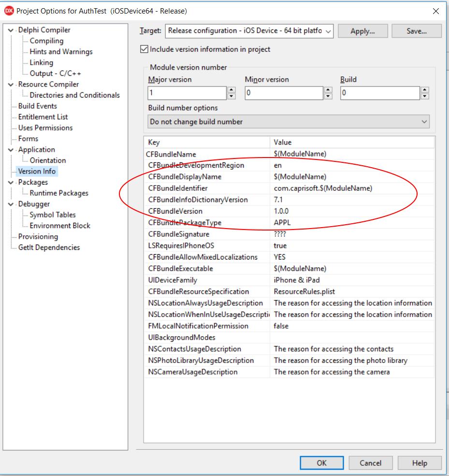Viewport: 449px width, 476px height.
Task: Select Environment Block tree item
Action: pyautogui.click(x=60, y=226)
